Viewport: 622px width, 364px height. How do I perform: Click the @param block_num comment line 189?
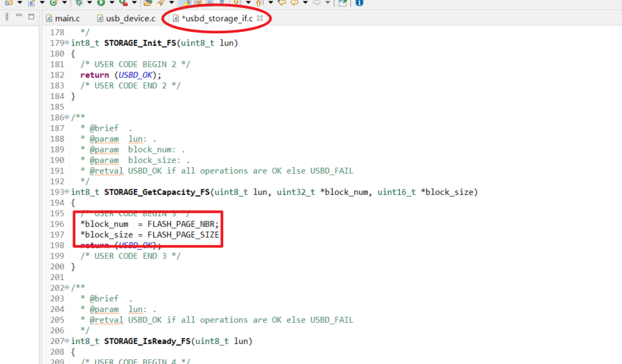[133, 150]
